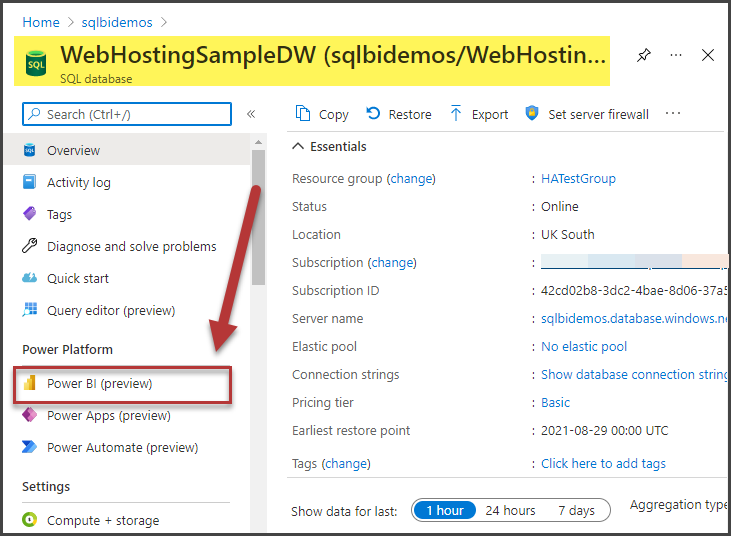Image resolution: width=731 pixels, height=536 pixels.
Task: Click the Query editor grid icon
Action: pyautogui.click(x=30, y=309)
